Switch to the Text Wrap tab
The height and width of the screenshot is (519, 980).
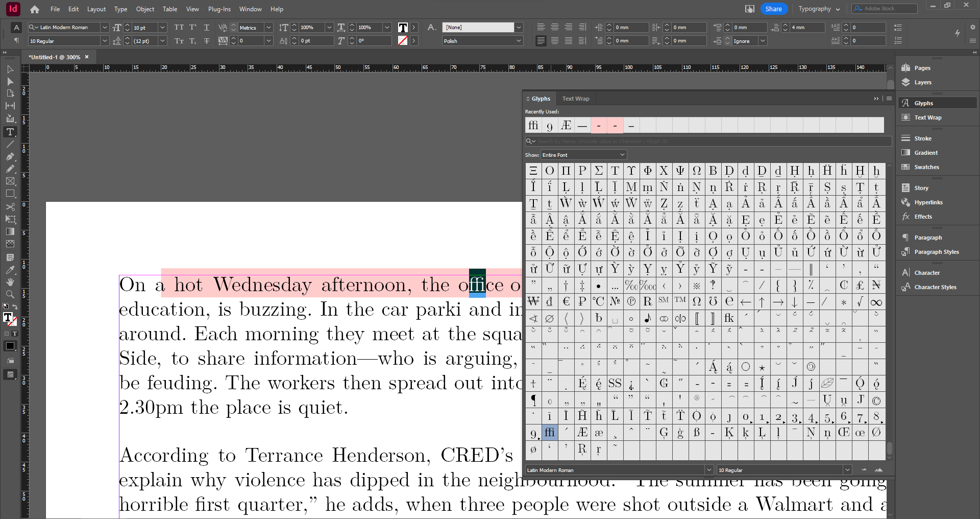coord(575,98)
